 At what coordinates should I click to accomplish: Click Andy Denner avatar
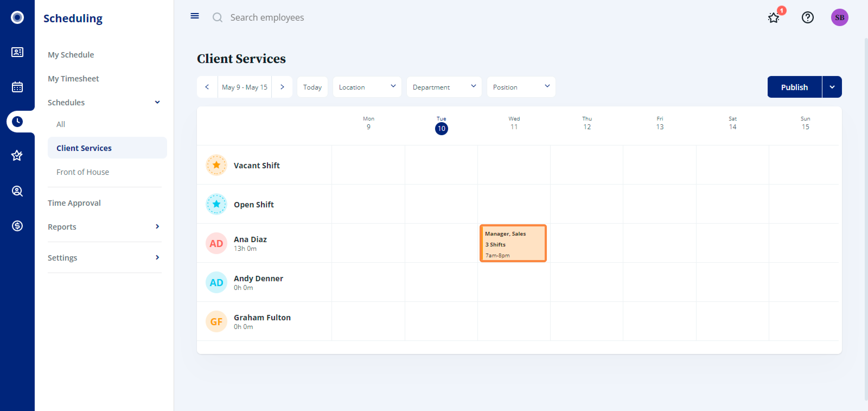[216, 282]
